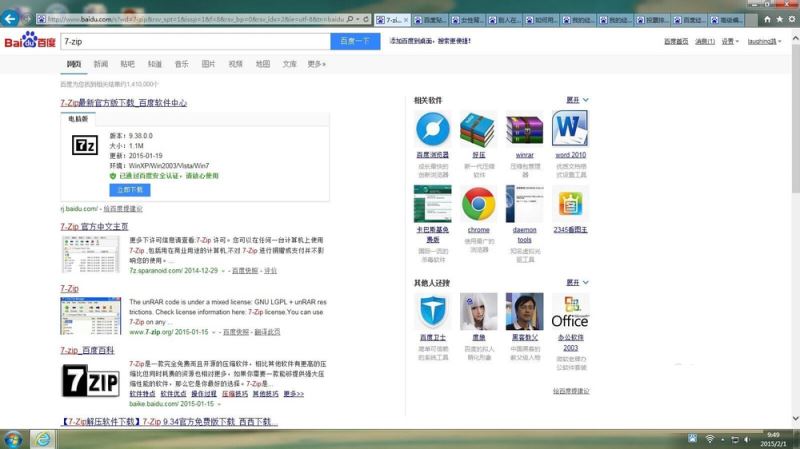This screenshot has width=800, height=449.
Task: Click the IE browser back arrow
Action: click(10, 19)
